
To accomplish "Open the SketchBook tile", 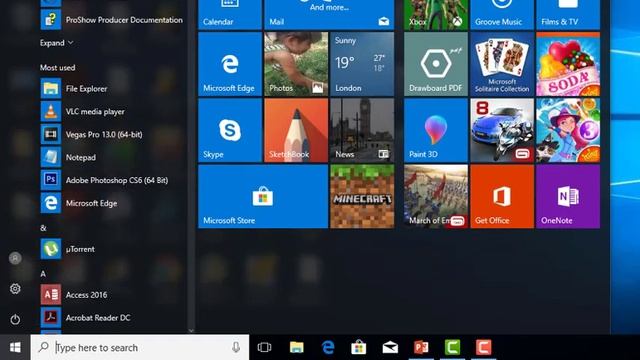I will click(296, 130).
